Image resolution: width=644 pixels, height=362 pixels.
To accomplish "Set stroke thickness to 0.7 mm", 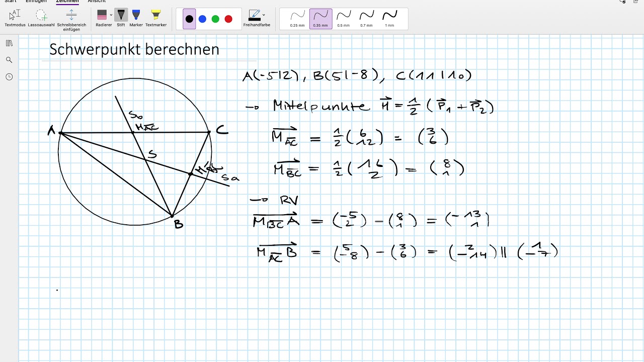I will pos(366,19).
